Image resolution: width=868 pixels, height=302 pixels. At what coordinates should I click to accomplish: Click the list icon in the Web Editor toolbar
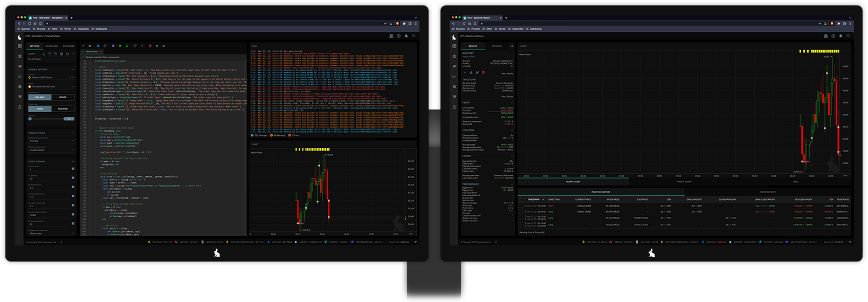click(x=142, y=46)
